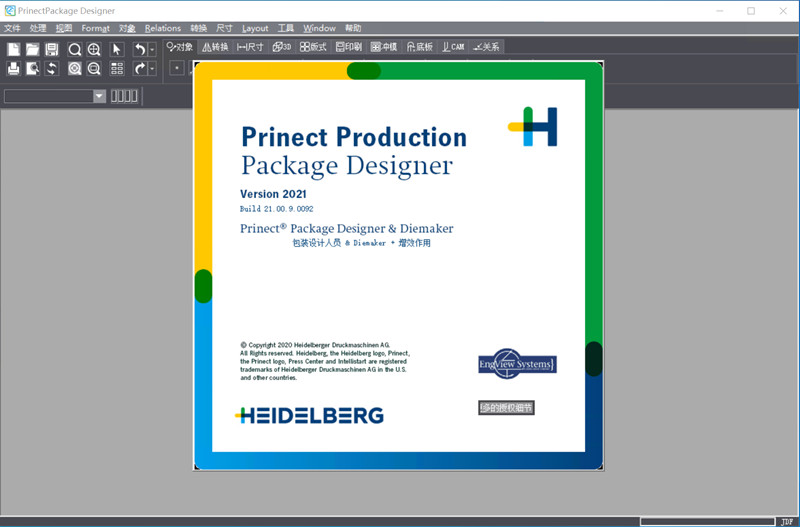This screenshot has width=800, height=527.
Task: Click the zoom out magnifier icon
Action: (94, 68)
